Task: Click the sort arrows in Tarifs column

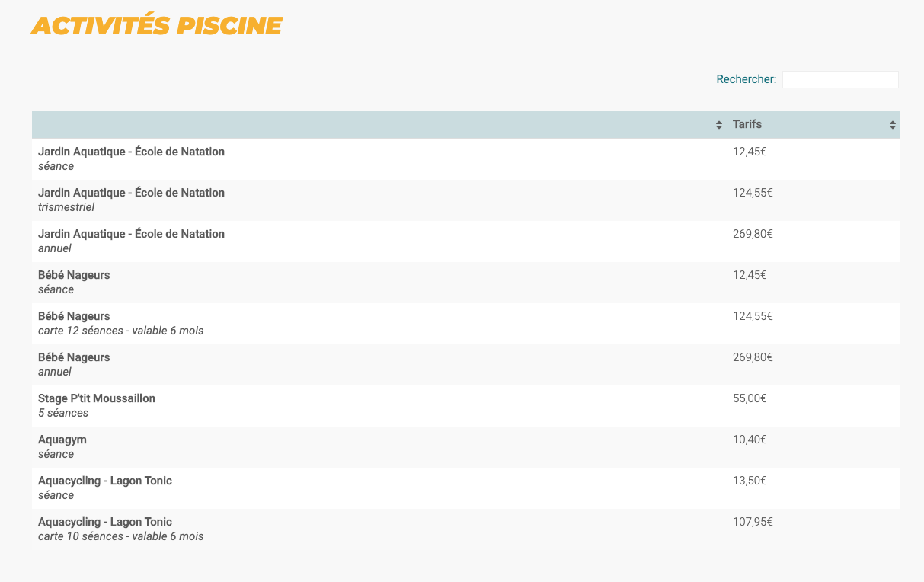Action: (892, 125)
